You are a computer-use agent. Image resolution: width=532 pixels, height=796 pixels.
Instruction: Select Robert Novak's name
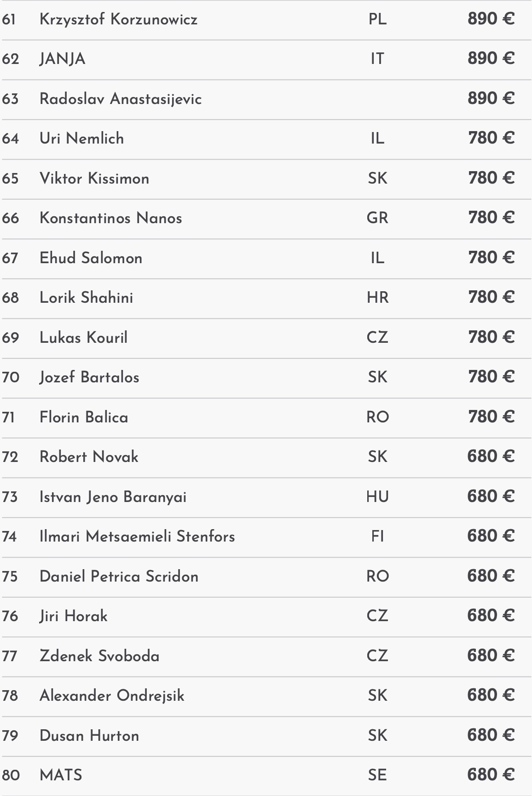pyautogui.click(x=89, y=457)
